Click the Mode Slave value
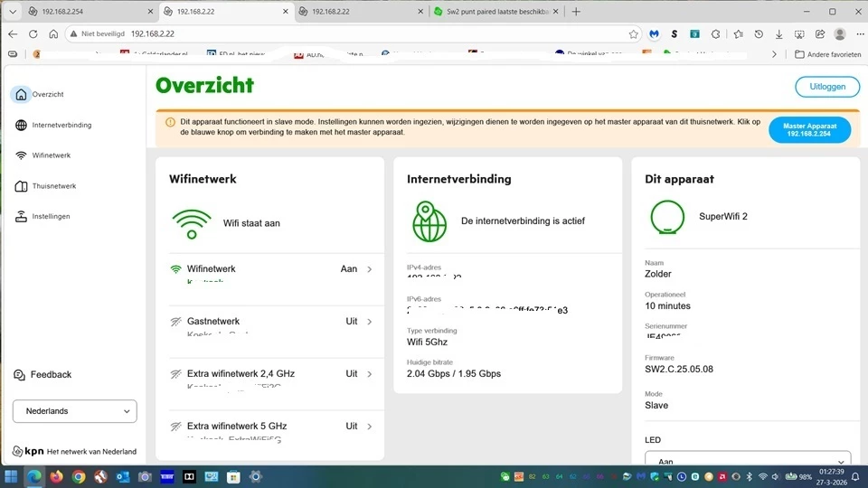 656,406
